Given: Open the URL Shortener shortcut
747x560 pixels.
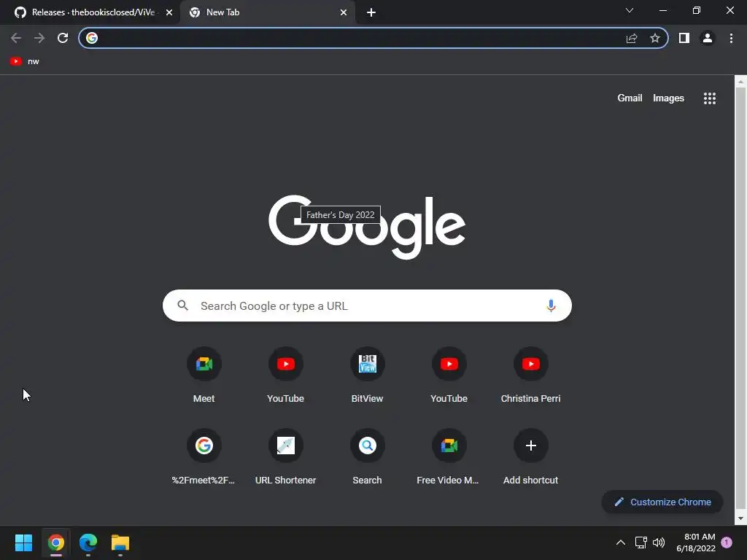Looking at the screenshot, I should point(285,457).
